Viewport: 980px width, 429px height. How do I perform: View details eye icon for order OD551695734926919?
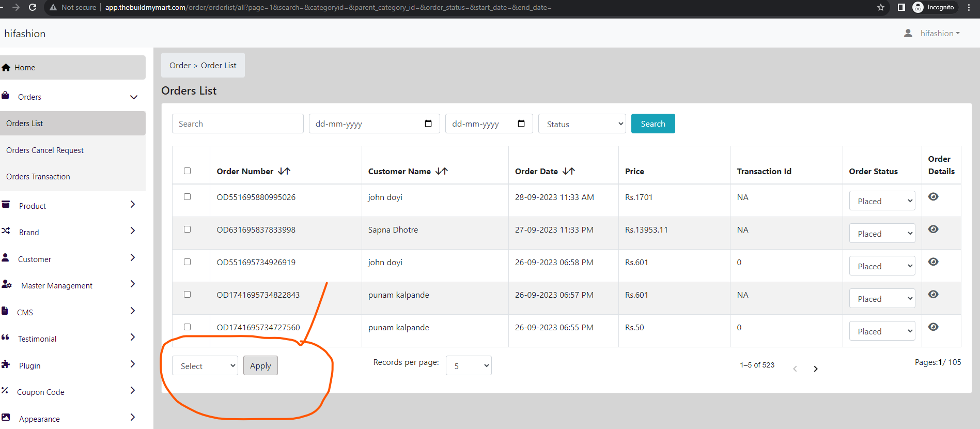click(x=934, y=262)
